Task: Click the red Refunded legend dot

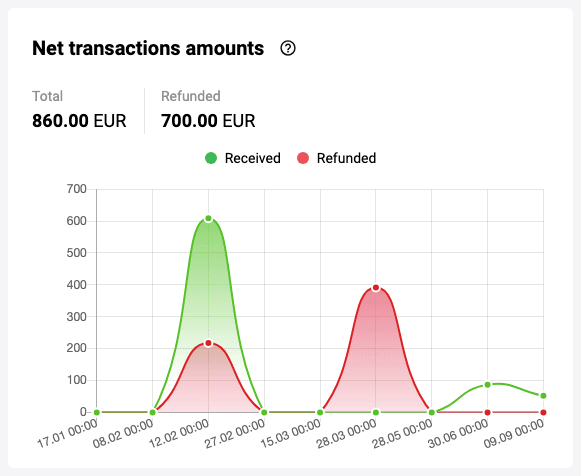Action: click(x=303, y=158)
